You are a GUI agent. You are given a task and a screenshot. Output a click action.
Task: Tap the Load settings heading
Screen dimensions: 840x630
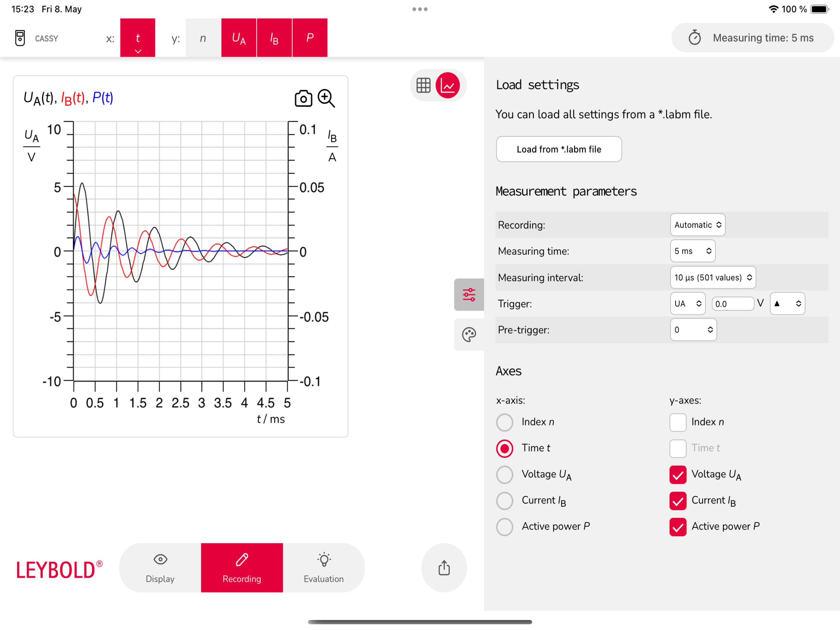tap(537, 85)
